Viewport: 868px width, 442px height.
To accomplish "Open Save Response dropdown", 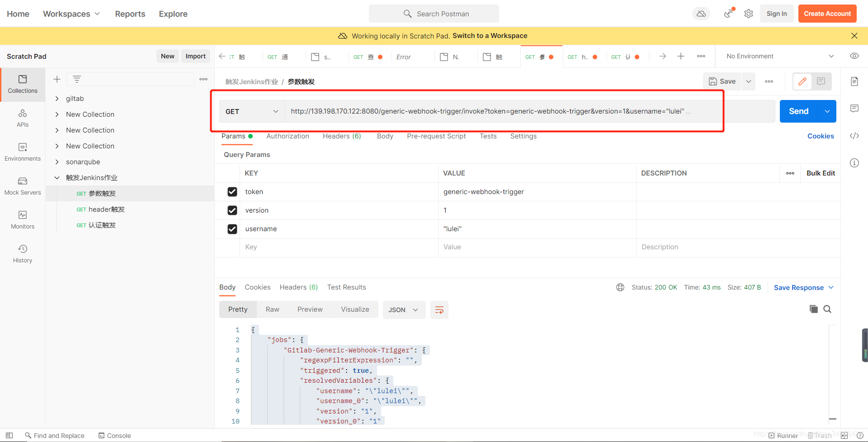I will [x=804, y=288].
